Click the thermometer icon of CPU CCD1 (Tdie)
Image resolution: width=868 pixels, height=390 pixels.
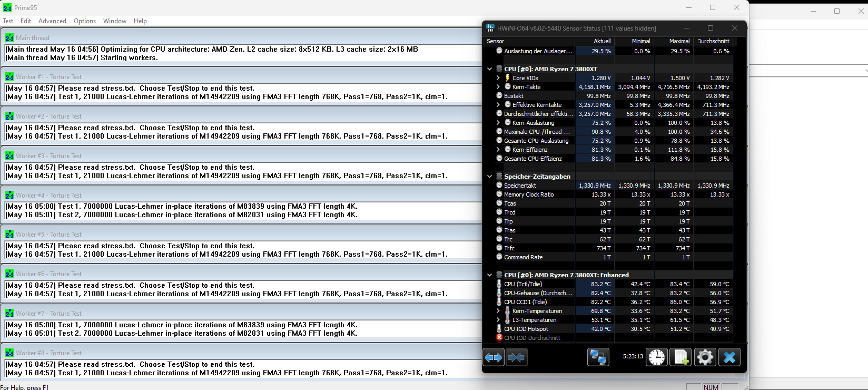point(499,301)
